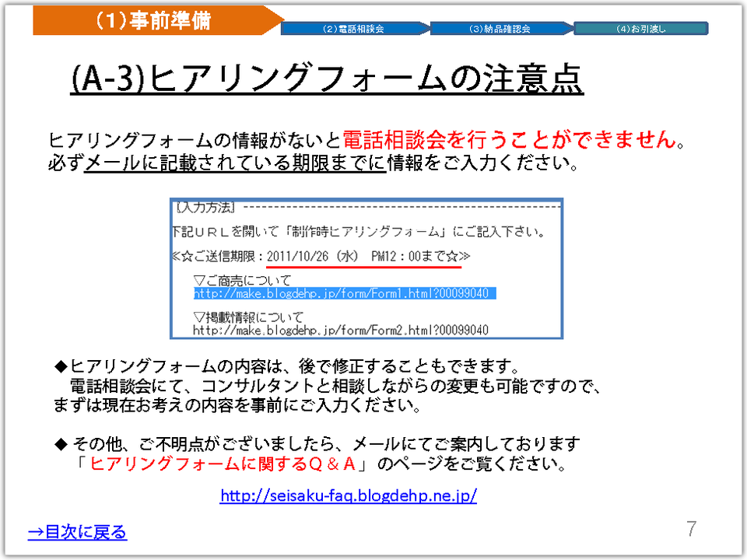Select the "(2)電話相談会" step arrow
The width and height of the screenshot is (747, 560).
point(353,29)
